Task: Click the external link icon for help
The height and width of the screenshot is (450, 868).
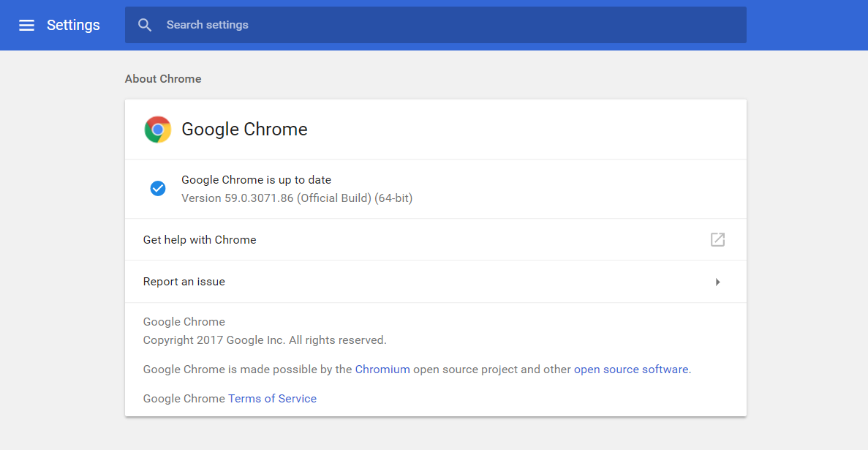Action: (717, 239)
